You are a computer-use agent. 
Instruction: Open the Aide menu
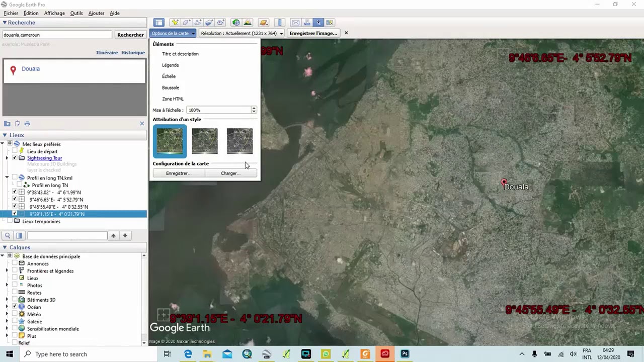tap(115, 13)
